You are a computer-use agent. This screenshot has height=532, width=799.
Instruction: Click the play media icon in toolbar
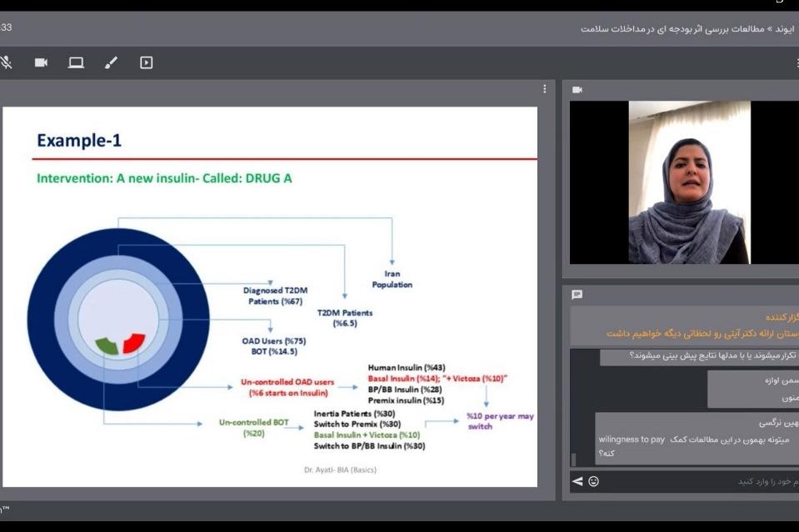click(147, 62)
